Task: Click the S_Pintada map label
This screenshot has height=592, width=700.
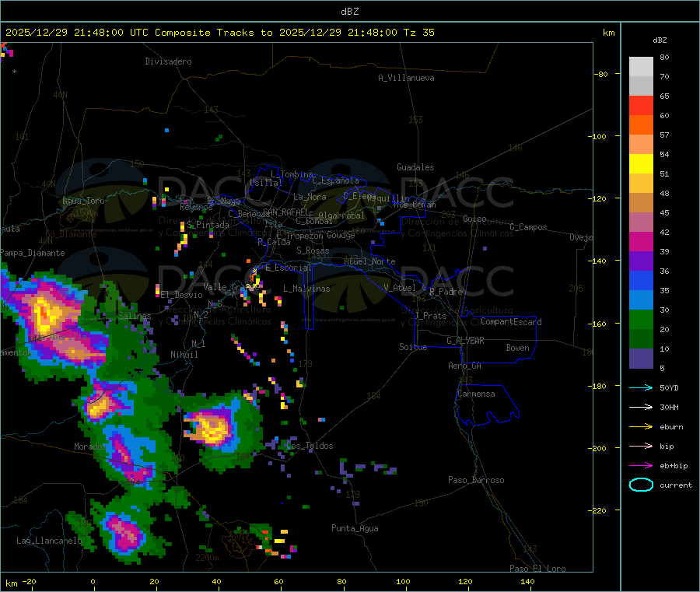Action: (x=208, y=225)
